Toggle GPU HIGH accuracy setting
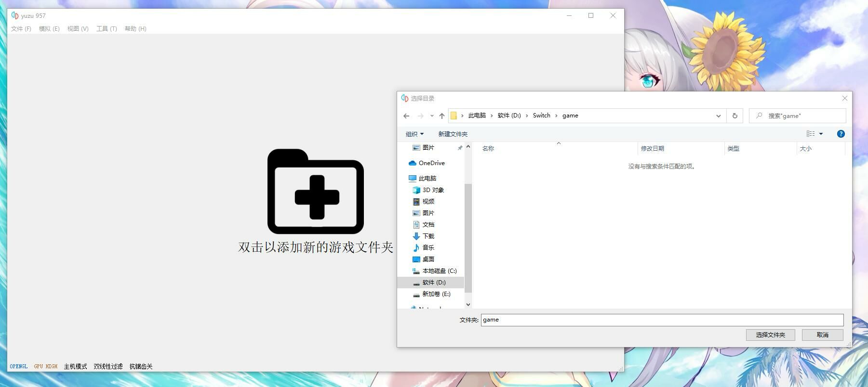 [46, 367]
